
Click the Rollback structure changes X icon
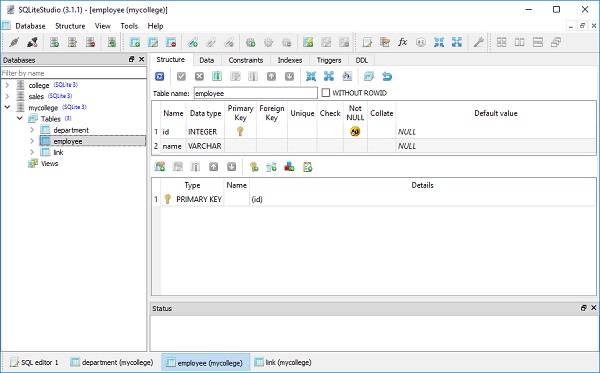(x=199, y=77)
